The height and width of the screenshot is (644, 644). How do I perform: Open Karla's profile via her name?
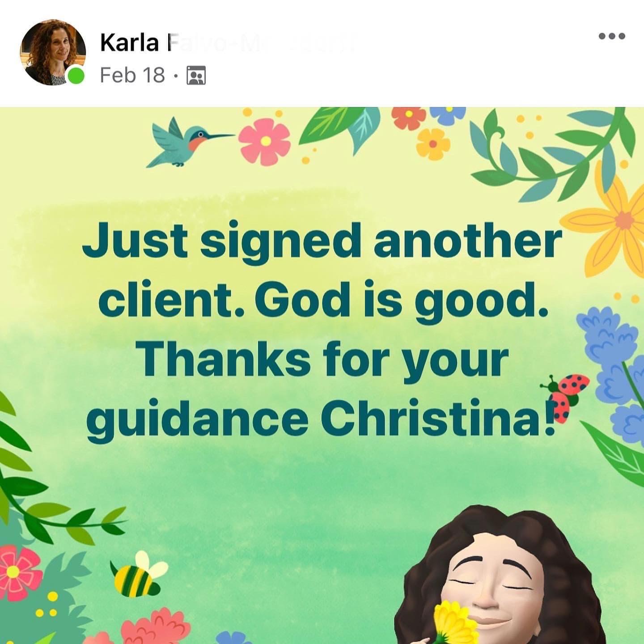coord(130,43)
